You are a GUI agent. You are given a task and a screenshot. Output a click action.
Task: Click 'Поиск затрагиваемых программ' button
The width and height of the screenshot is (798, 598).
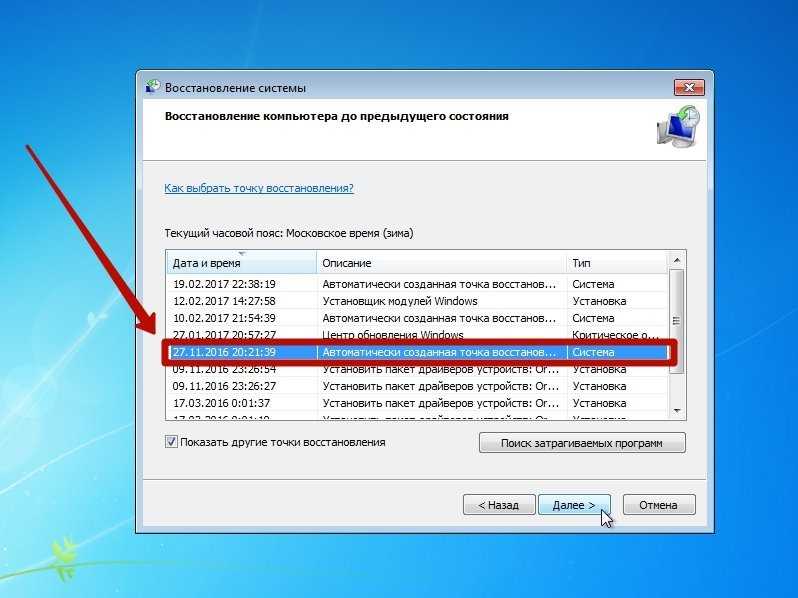pos(582,443)
